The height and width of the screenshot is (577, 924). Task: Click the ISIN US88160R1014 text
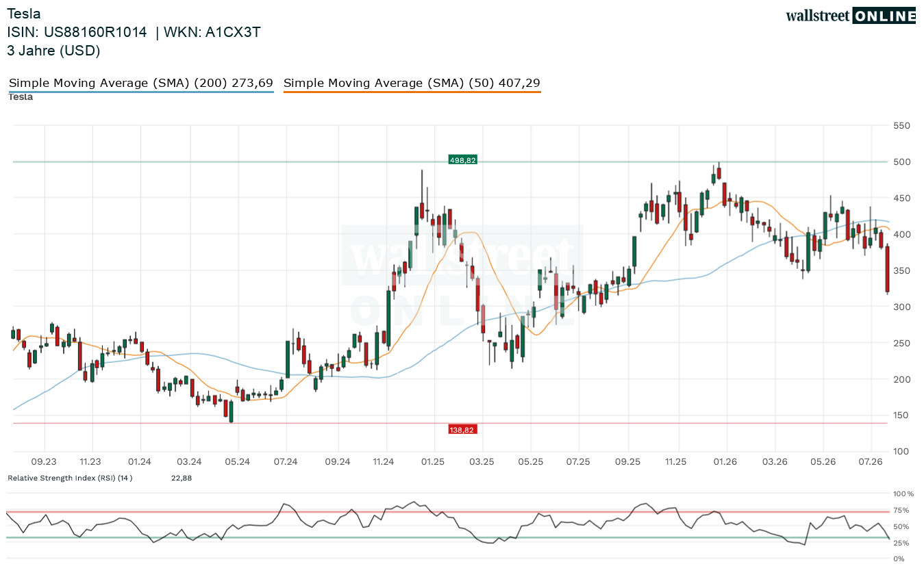point(77,32)
